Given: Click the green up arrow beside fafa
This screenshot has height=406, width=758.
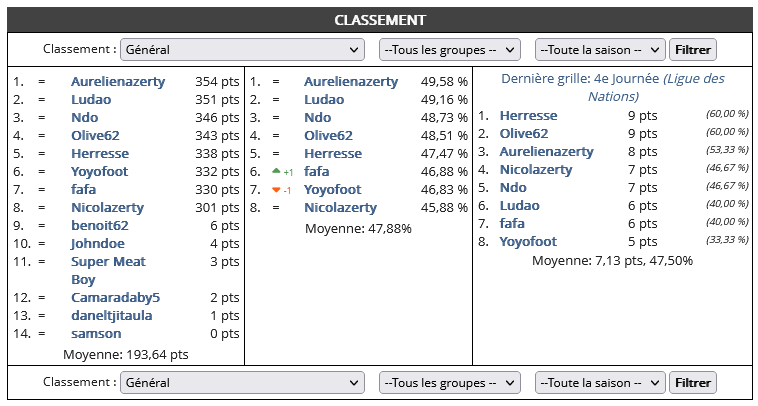Looking at the screenshot, I should click(277, 171).
